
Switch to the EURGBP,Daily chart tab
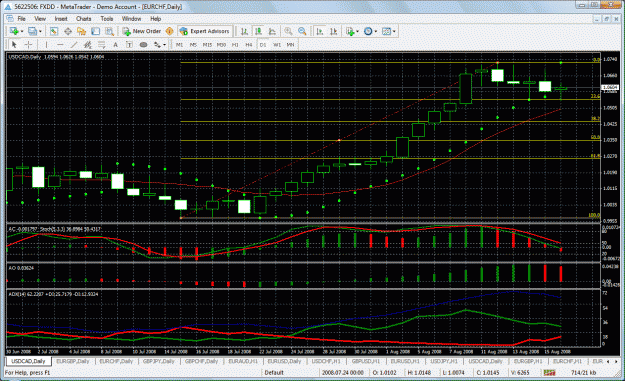click(73, 361)
